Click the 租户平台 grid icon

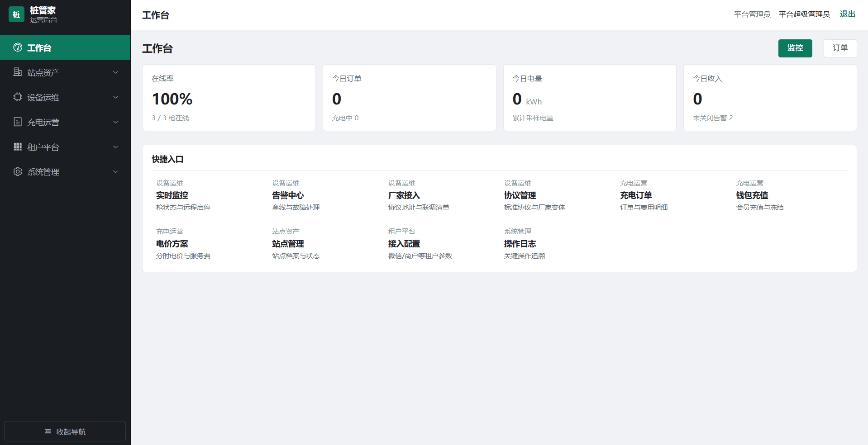(18, 147)
